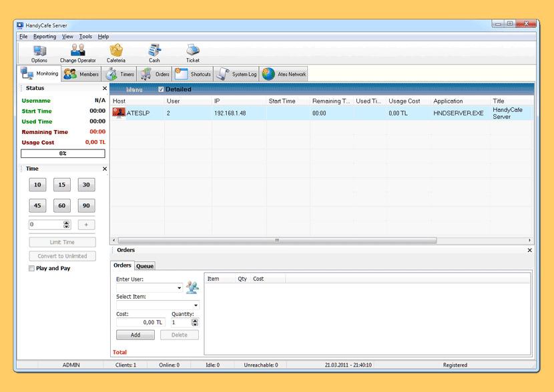The image size is (554, 392).
Task: Click the Clients: 1 status bar entry
Action: click(125, 365)
